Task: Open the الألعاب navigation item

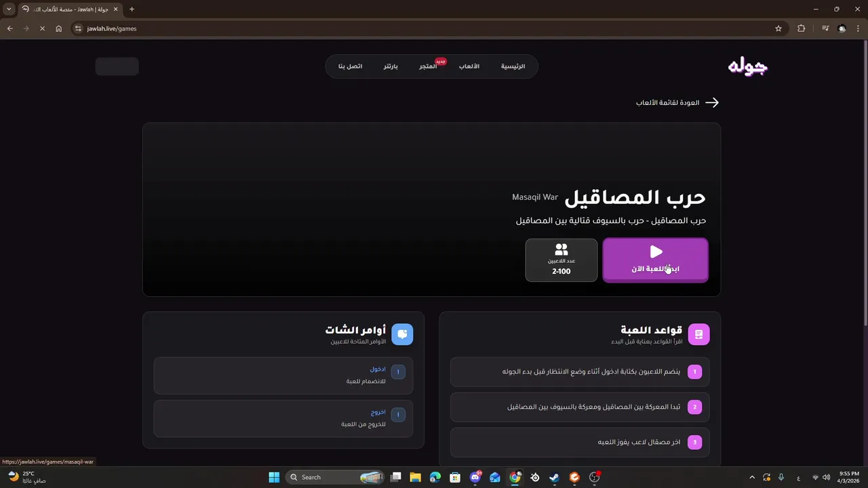Action: (469, 66)
